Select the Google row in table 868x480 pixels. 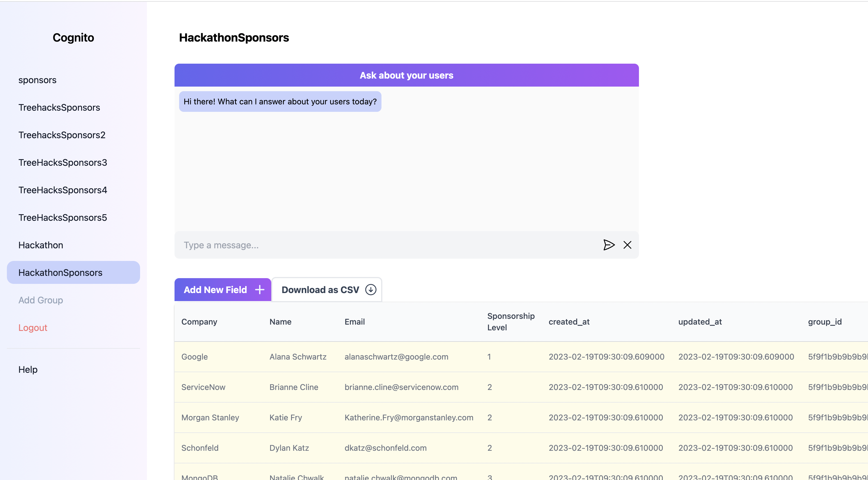pyautogui.click(x=194, y=357)
